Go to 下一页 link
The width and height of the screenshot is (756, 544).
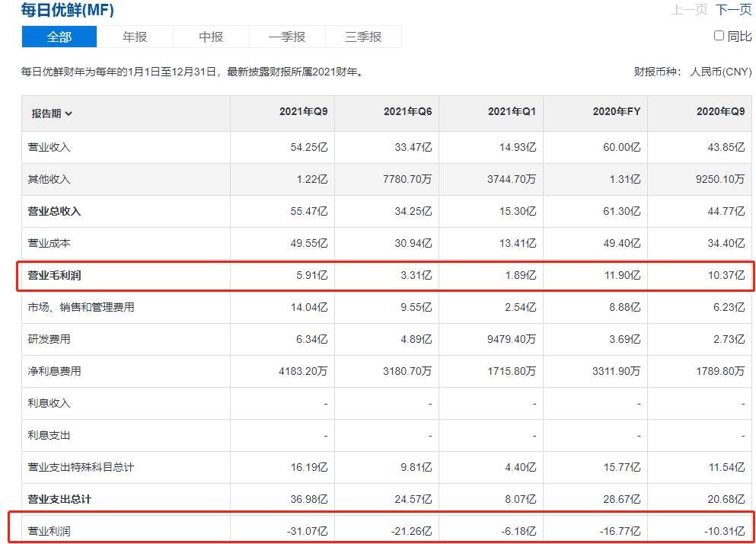734,10
